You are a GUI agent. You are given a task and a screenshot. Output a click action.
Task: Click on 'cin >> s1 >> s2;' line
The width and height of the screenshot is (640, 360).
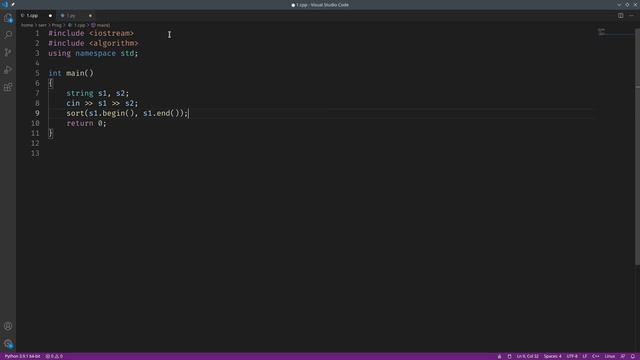102,103
